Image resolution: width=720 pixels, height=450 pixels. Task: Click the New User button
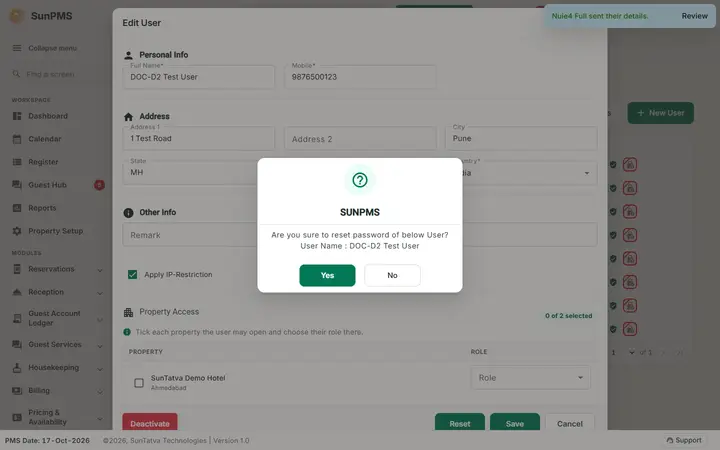(x=660, y=113)
